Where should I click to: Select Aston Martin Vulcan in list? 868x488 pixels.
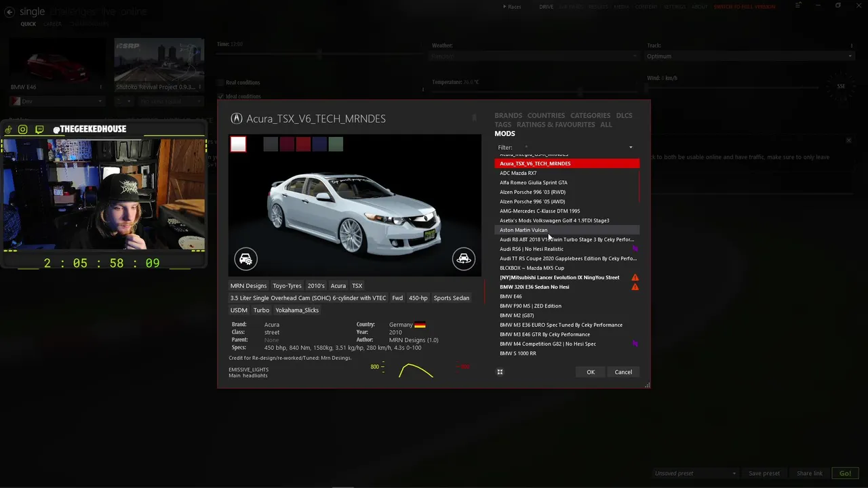click(x=567, y=230)
